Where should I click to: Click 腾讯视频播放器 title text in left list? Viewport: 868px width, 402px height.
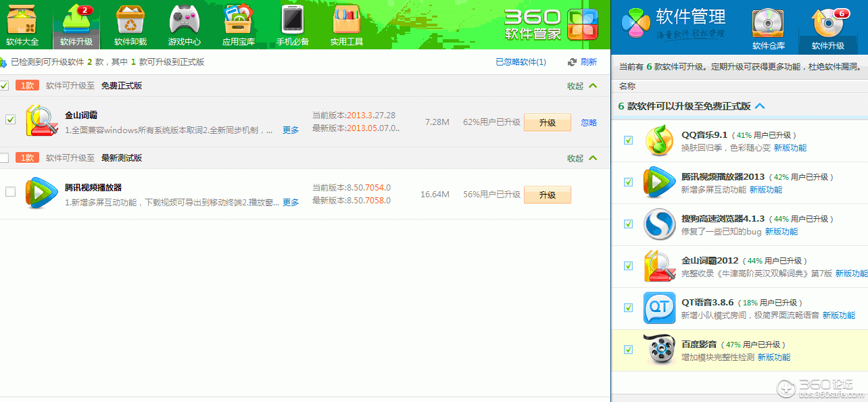[93, 188]
